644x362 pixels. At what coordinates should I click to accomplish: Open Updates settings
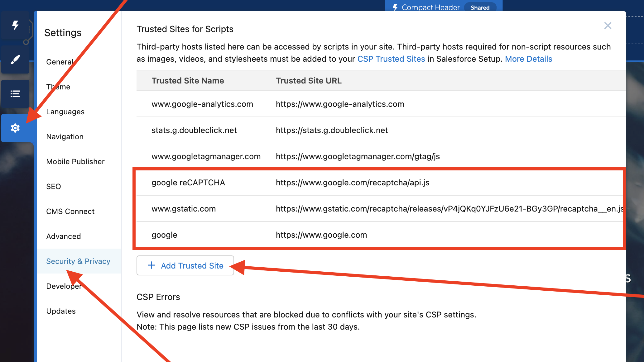click(61, 311)
